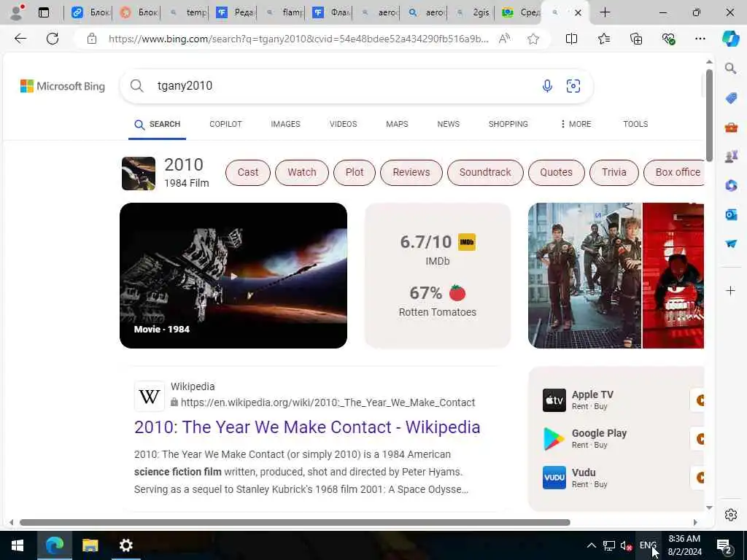Image resolution: width=747 pixels, height=560 pixels.
Task: Open Copilot sidebar button
Action: point(730,39)
